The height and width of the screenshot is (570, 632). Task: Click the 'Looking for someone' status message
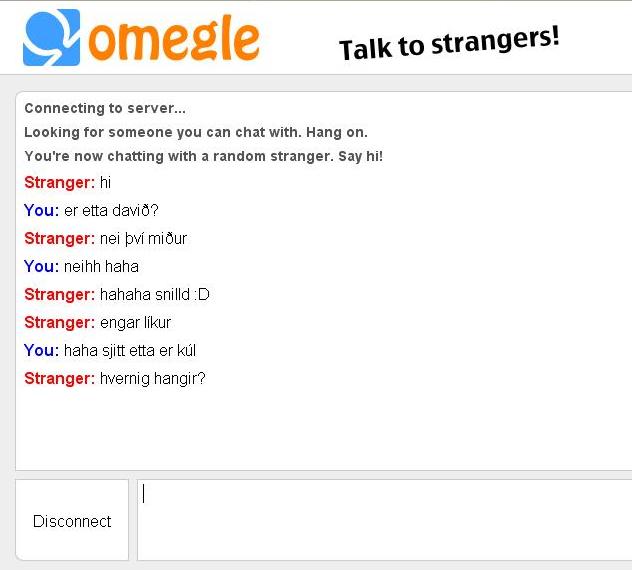(x=196, y=132)
